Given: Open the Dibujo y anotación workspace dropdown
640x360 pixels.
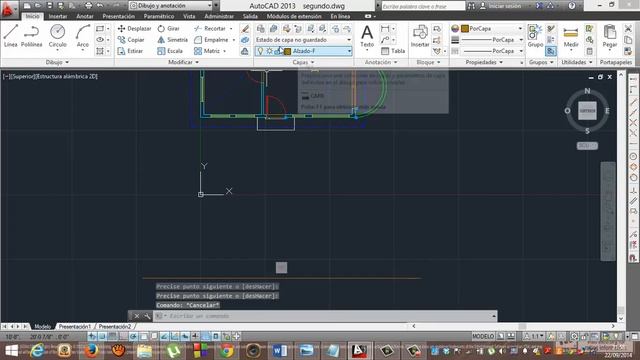Looking at the screenshot, I should click(x=171, y=6).
